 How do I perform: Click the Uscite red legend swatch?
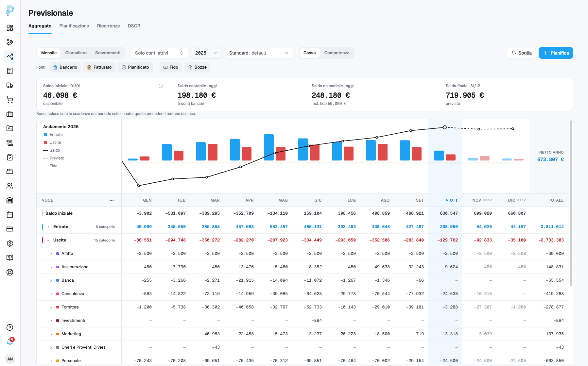[45, 142]
